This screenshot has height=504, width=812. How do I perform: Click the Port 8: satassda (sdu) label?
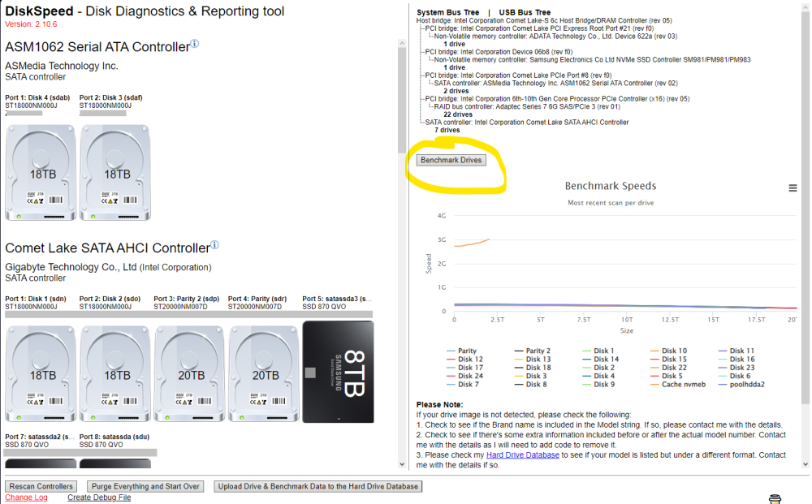(x=114, y=437)
